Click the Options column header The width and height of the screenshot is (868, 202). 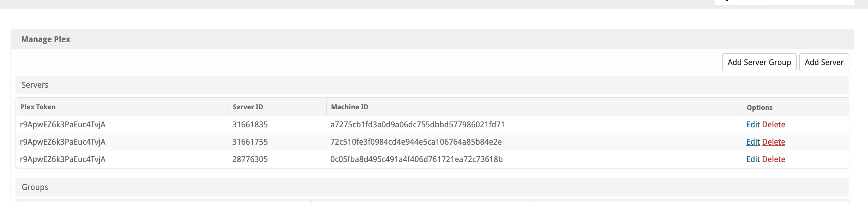tap(759, 108)
